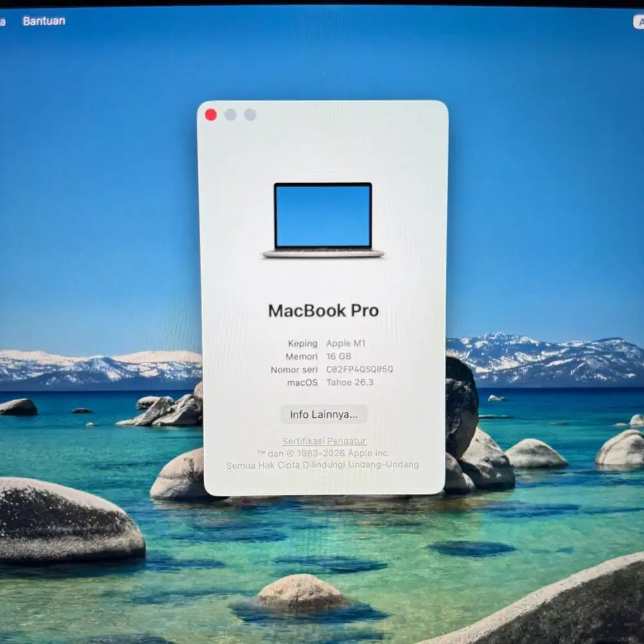Select the chip value Apple M1
This screenshot has height=644, width=644.
tap(346, 343)
